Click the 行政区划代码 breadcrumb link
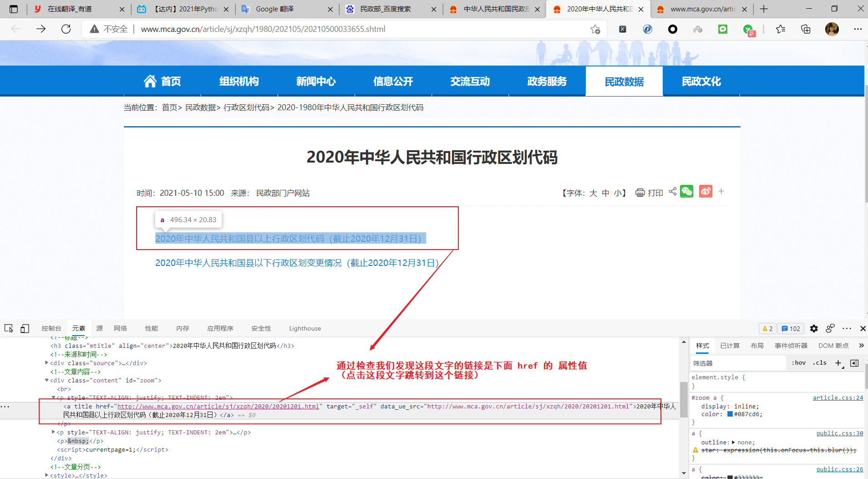 coord(246,107)
